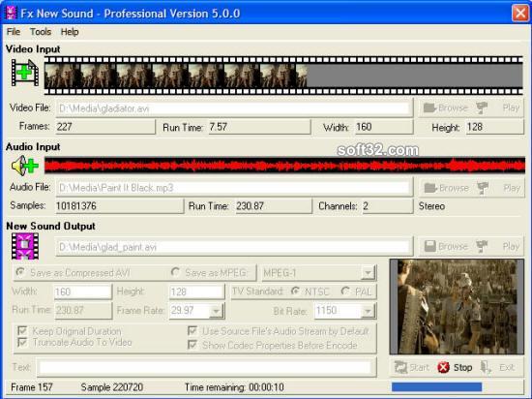Viewport: 532px width, 399px height.
Task: Click the add video film-strip icon
Action: (25, 73)
